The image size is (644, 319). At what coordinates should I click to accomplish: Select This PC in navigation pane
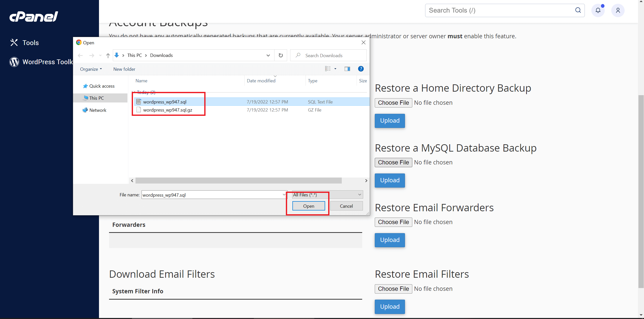[100, 98]
